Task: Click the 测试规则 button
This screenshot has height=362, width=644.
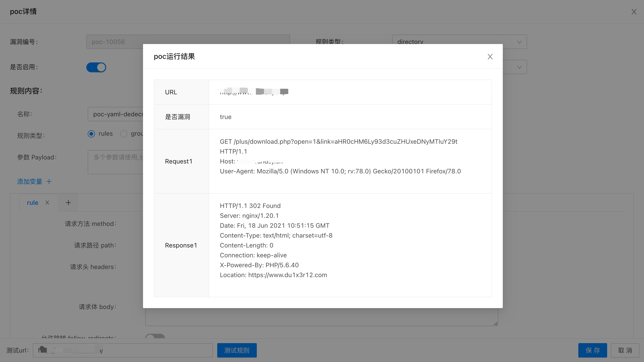Action: tap(237, 350)
